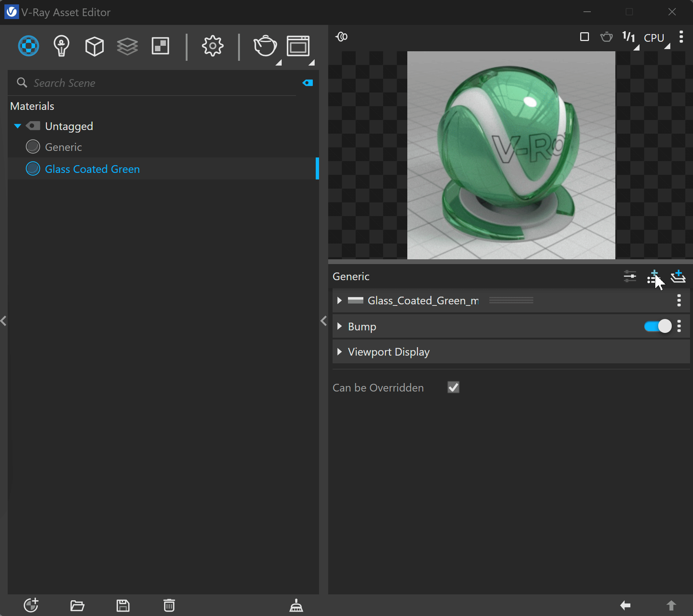
Task: Click the live preview swirl icon
Action: [x=342, y=37]
